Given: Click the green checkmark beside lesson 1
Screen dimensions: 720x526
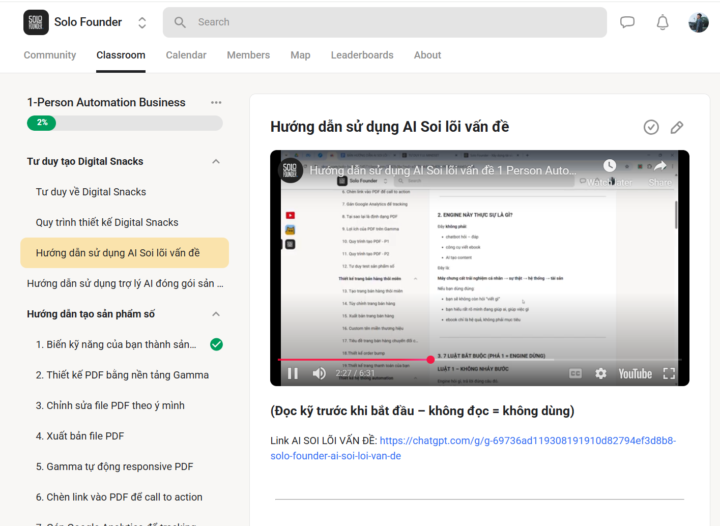Looking at the screenshot, I should pyautogui.click(x=216, y=344).
